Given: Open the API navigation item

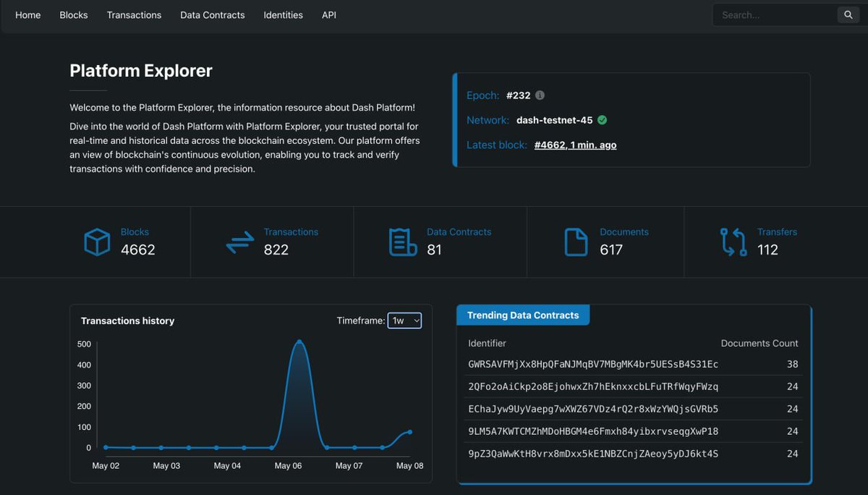Looking at the screenshot, I should 329,14.
